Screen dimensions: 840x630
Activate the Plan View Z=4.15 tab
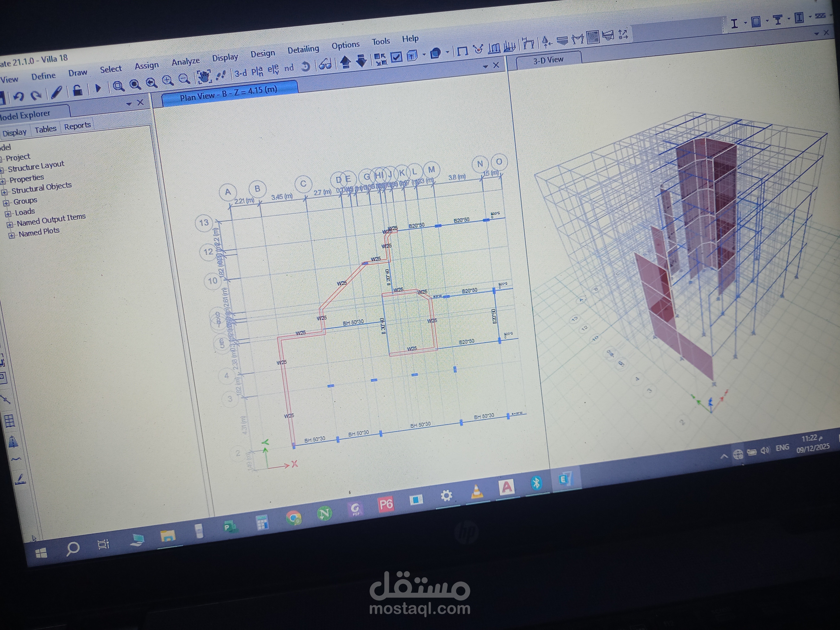(229, 93)
